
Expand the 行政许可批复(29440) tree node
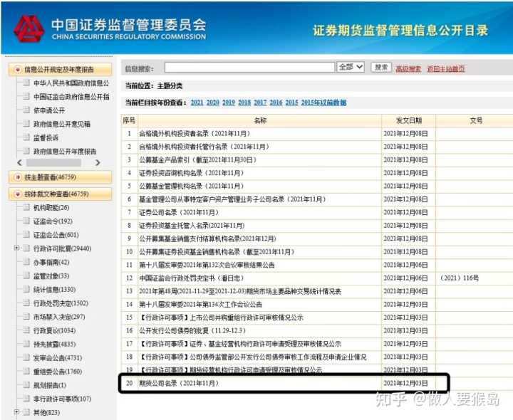pos(16,248)
